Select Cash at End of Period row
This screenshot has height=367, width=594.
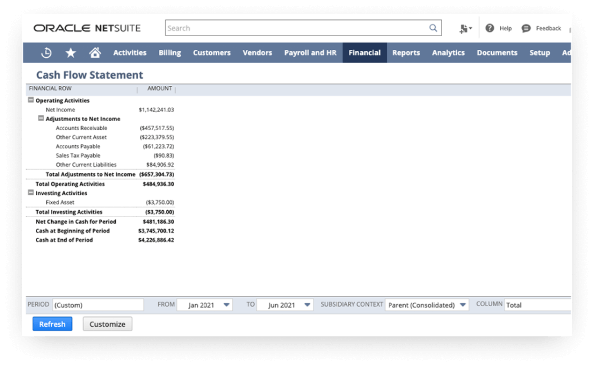pos(64,240)
